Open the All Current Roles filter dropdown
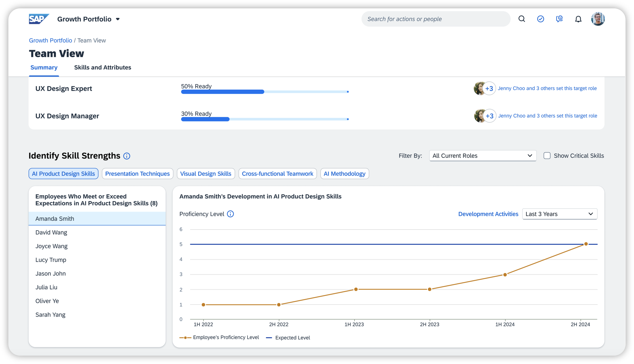The width and height of the screenshot is (634, 364). [x=482, y=156]
